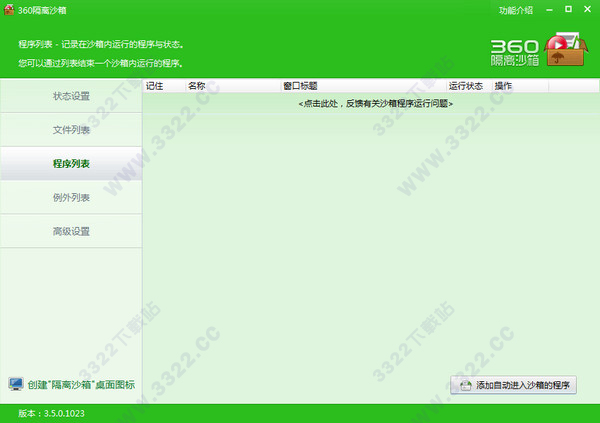600x423 pixels.
Task: Go to 高级设置 tab
Action: tap(71, 231)
